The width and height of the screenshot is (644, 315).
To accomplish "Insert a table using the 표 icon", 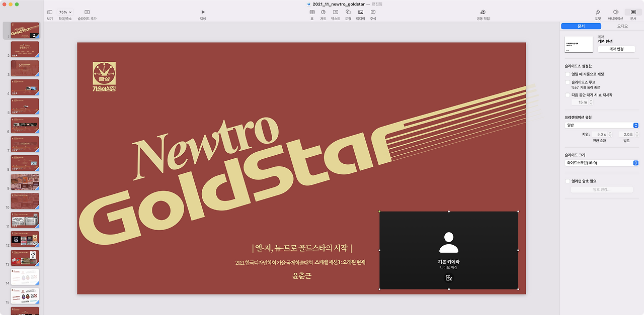I will 312,12.
